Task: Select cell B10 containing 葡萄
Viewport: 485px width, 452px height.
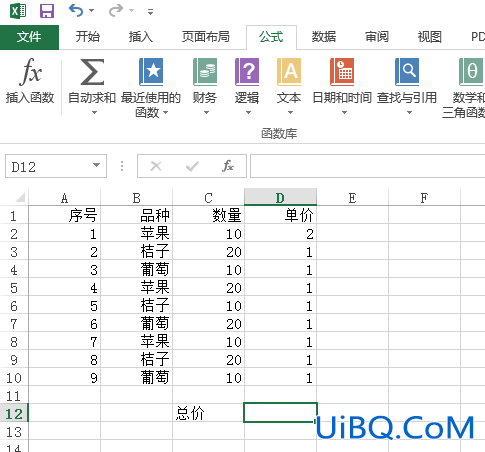Action: [x=137, y=377]
